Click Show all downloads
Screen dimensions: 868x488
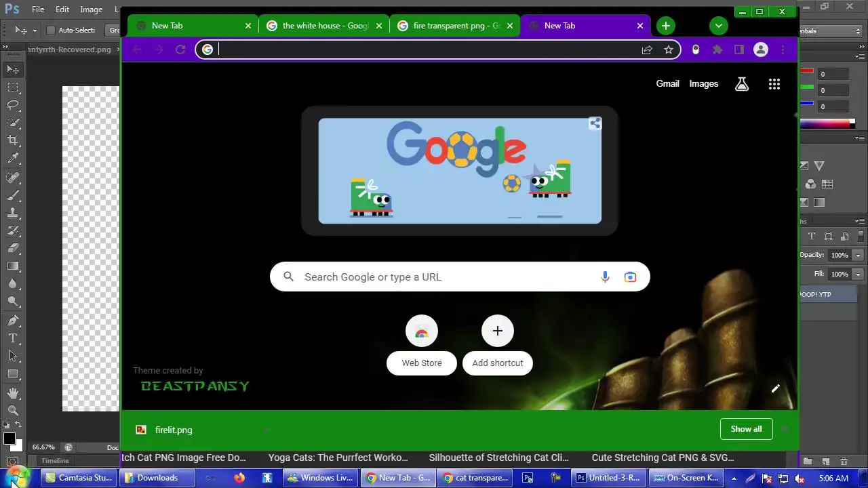click(746, 429)
